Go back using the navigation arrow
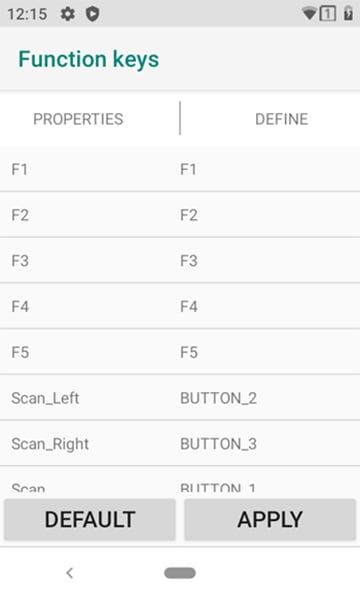This screenshot has height=600, width=360. pyautogui.click(x=69, y=573)
